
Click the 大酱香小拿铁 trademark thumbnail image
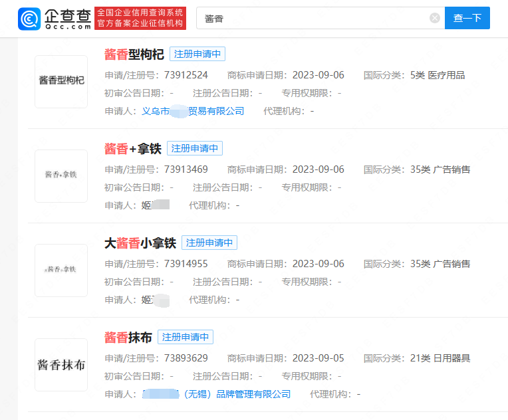[x=61, y=270]
